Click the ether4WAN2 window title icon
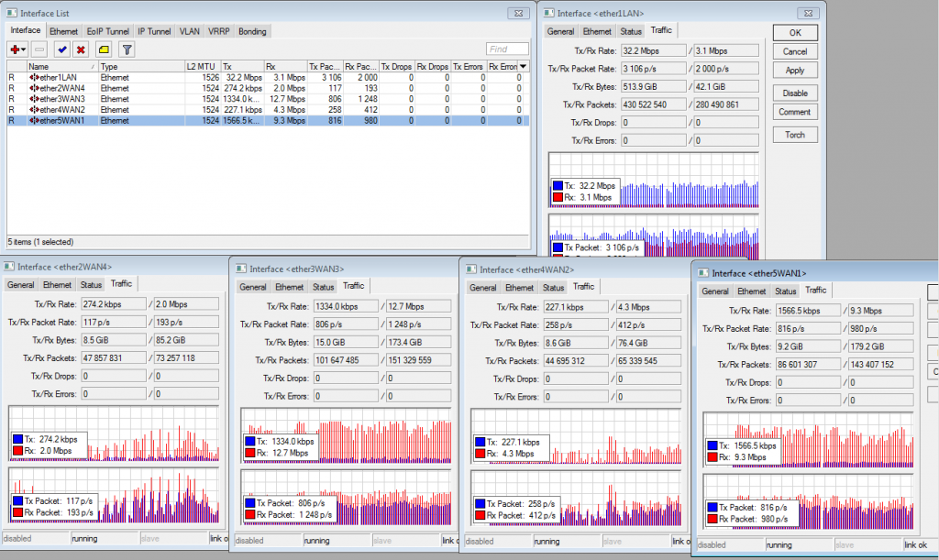Viewport: 939px width, 560px height. tap(471, 269)
